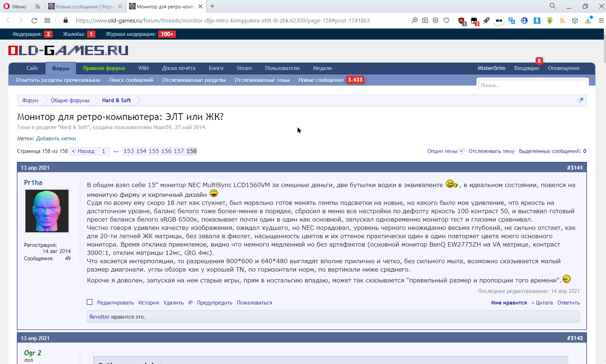Go to Общие форумы breadcrumb
This screenshot has width=606, height=364.
click(70, 100)
